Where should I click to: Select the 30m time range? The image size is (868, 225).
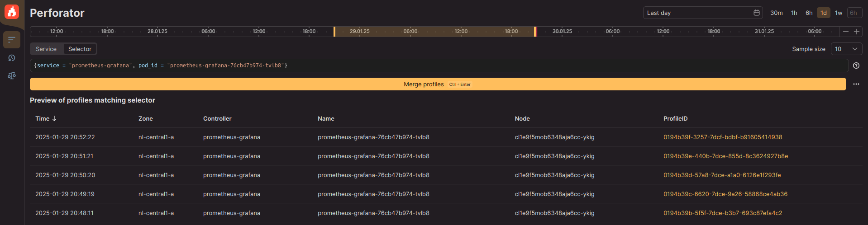776,13
